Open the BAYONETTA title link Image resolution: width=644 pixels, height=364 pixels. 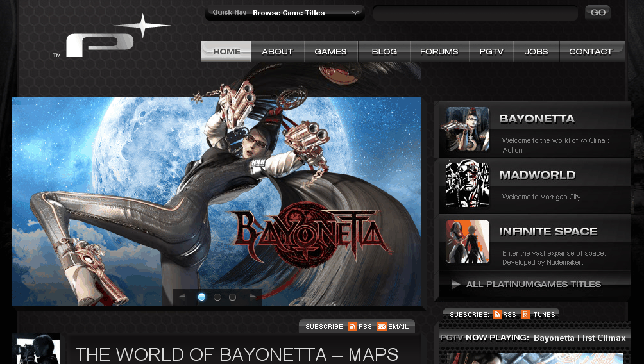tap(538, 119)
